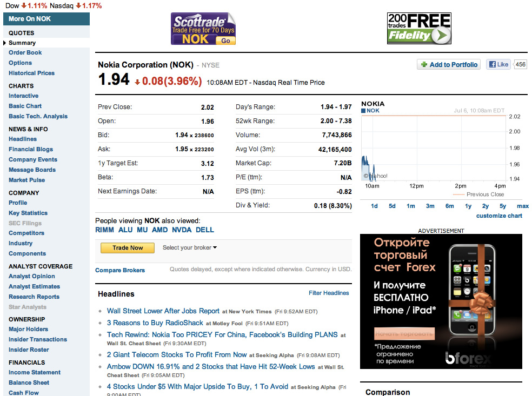532x396 pixels.
Task: Select Summary in the sidebar
Action: click(22, 43)
